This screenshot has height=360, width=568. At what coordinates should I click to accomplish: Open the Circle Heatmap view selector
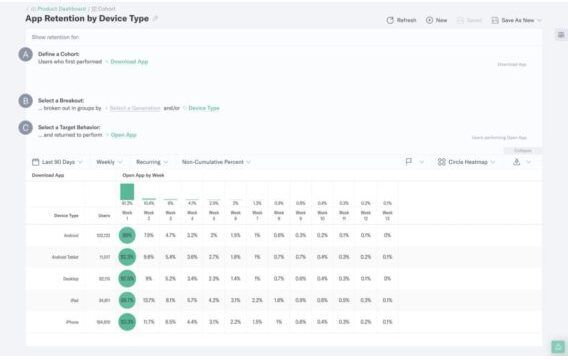pos(466,162)
